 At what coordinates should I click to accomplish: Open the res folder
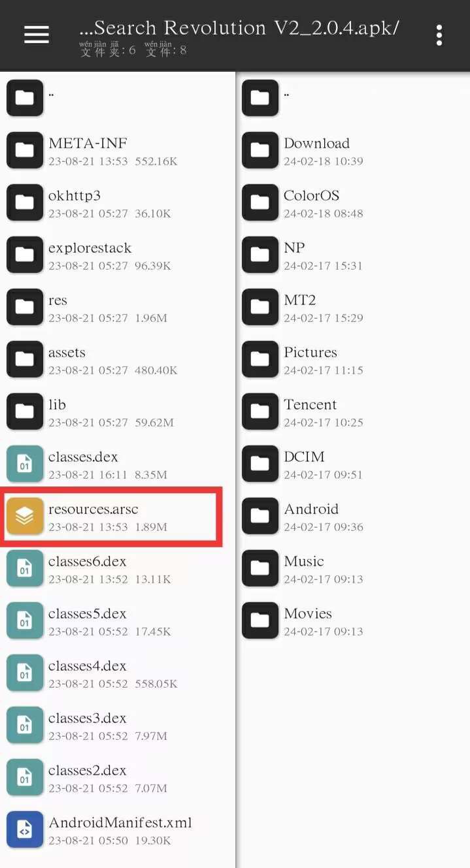118,307
